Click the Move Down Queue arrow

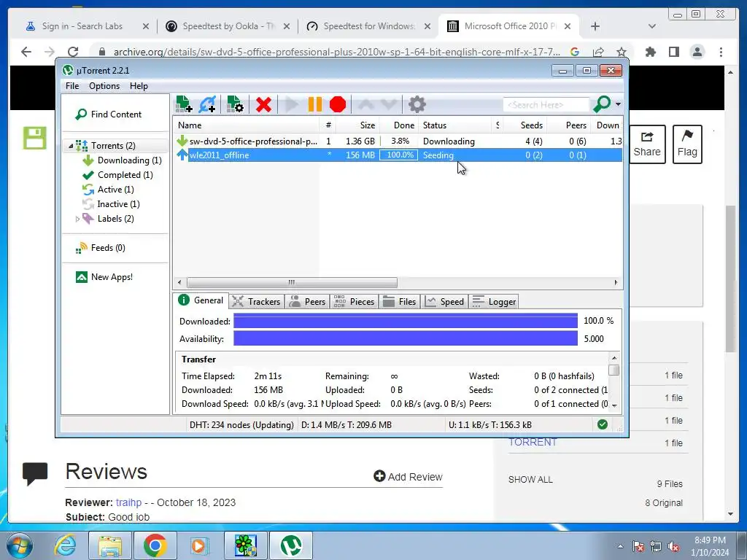click(388, 104)
